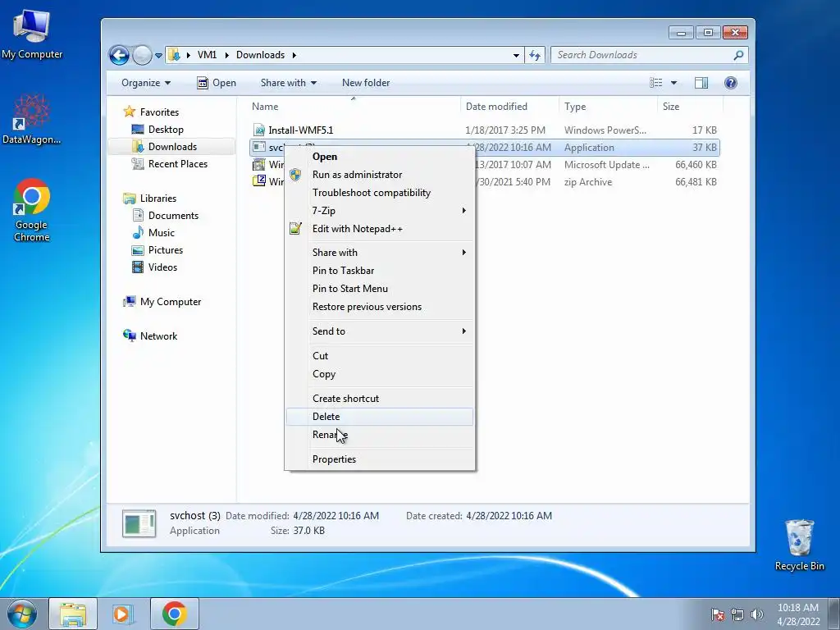Click the Microsoft Update file icon

click(x=259, y=164)
